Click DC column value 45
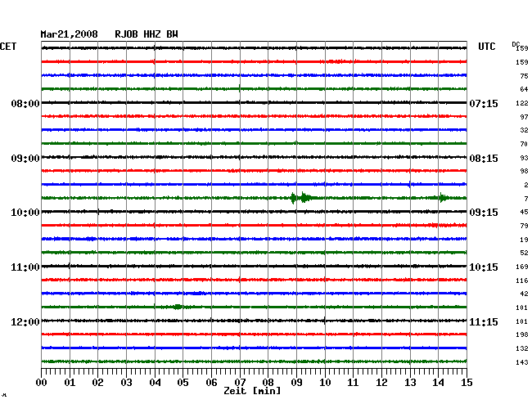Image resolution: width=532 pixels, height=404 pixels. (524, 212)
